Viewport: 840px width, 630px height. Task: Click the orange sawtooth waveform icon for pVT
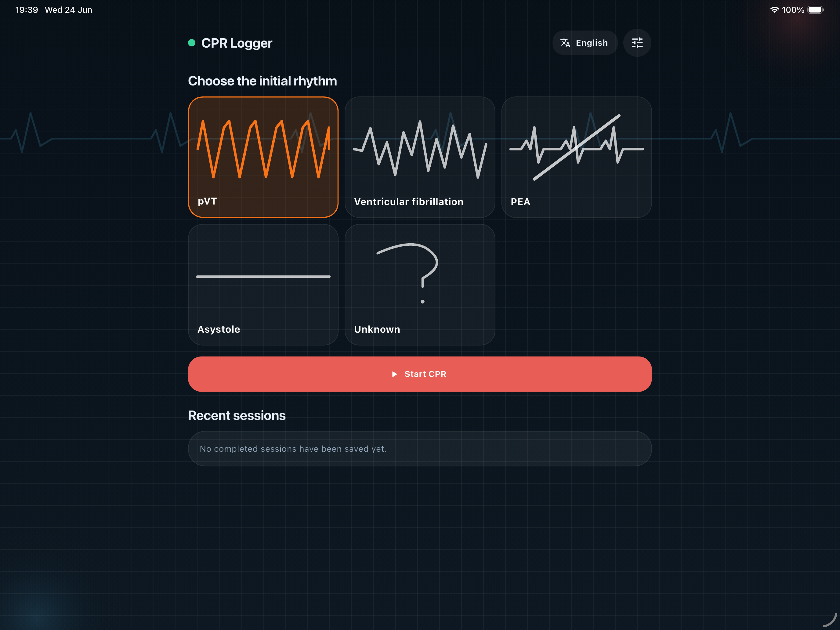pos(263,149)
